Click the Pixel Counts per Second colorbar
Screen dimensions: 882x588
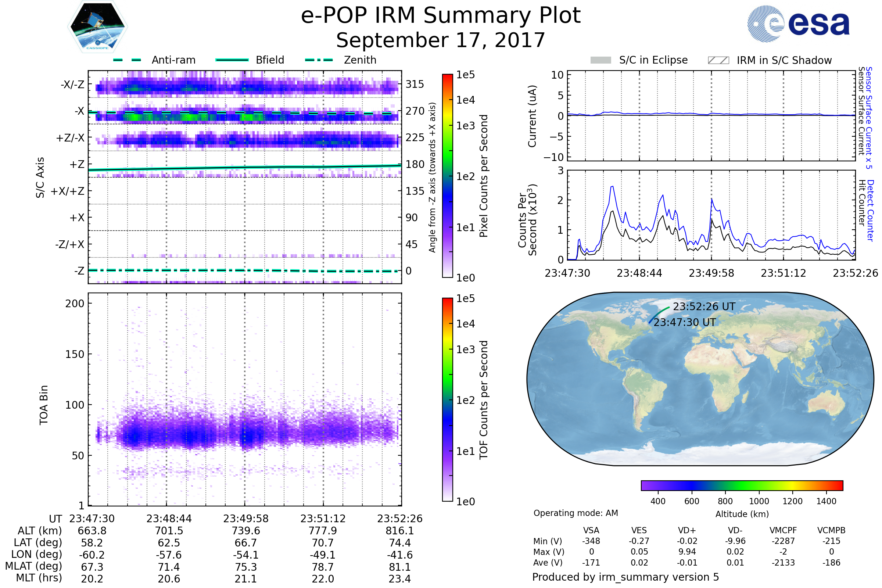click(x=447, y=176)
